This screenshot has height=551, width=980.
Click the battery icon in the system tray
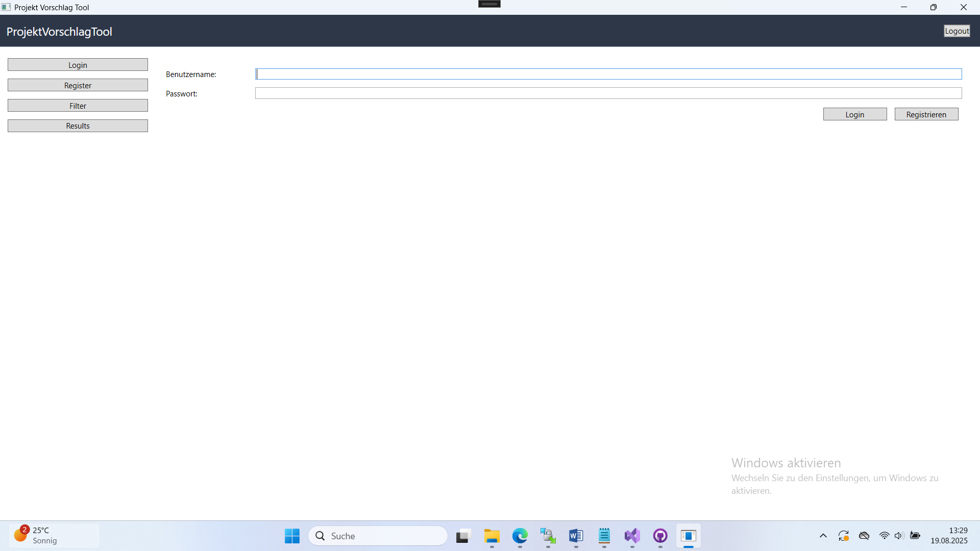click(x=915, y=536)
